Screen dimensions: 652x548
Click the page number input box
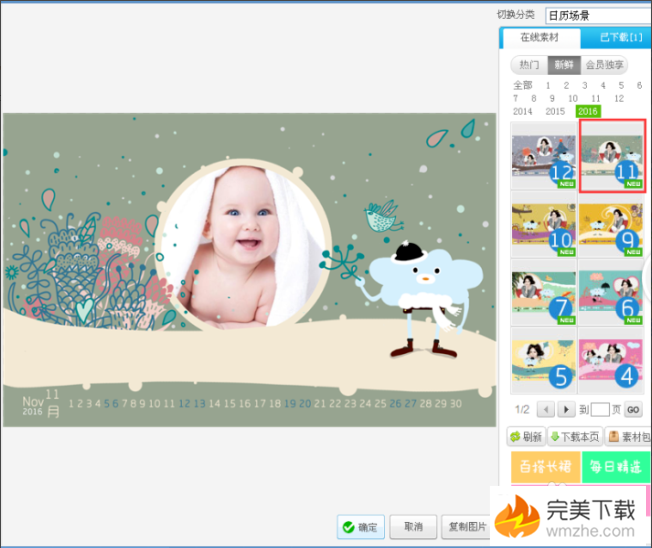600,410
